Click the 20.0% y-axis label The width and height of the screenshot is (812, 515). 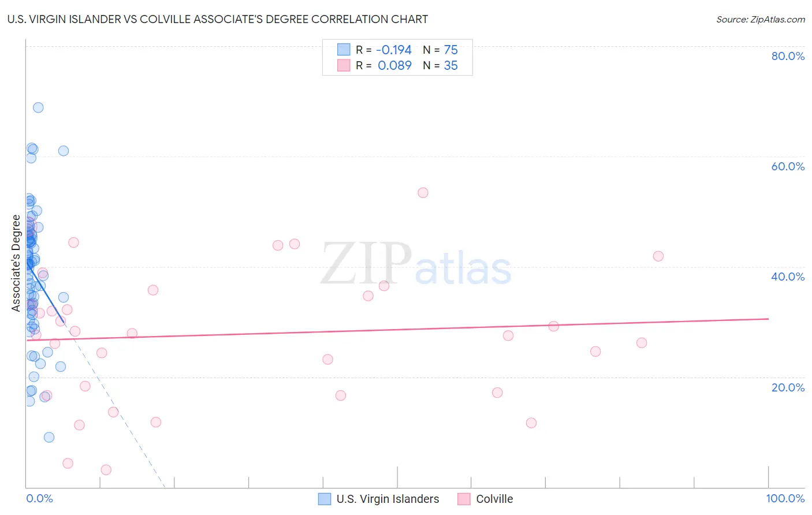coord(788,387)
